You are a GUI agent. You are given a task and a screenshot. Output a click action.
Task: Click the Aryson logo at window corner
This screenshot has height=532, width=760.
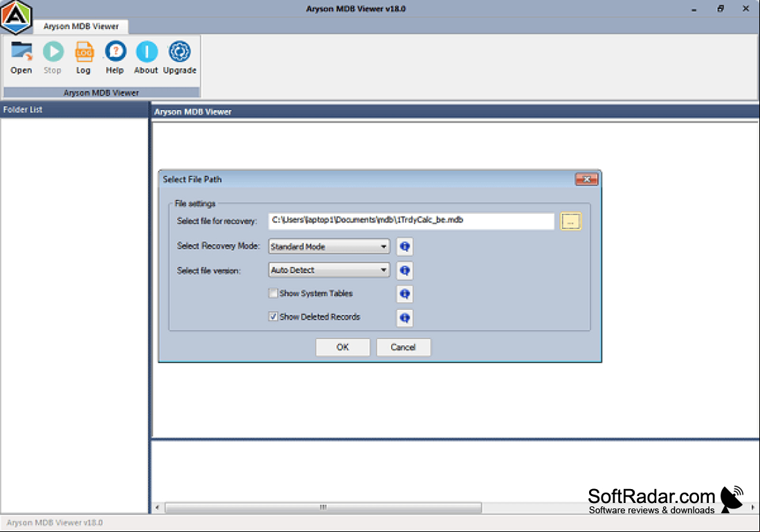16,17
